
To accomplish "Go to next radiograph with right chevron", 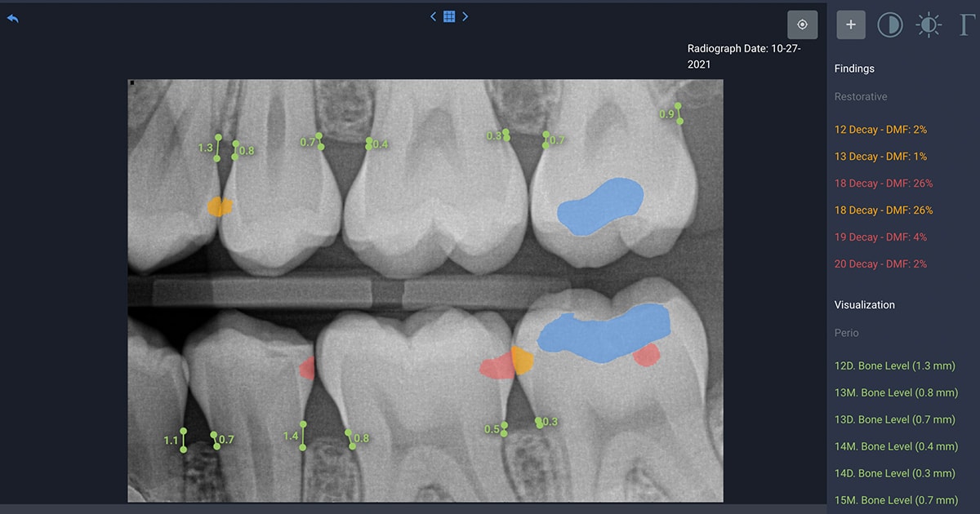I will point(465,16).
